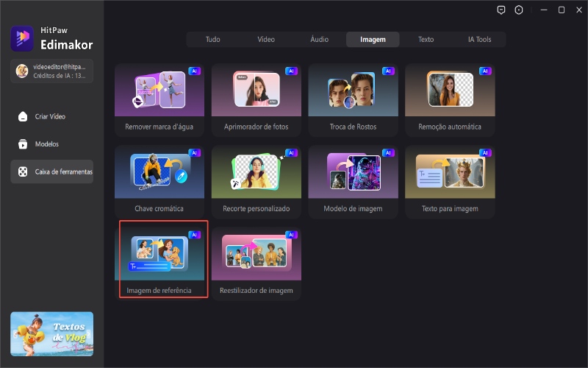The width and height of the screenshot is (588, 368).
Task: Open Criar Vídeo in the sidebar
Action: 51,116
